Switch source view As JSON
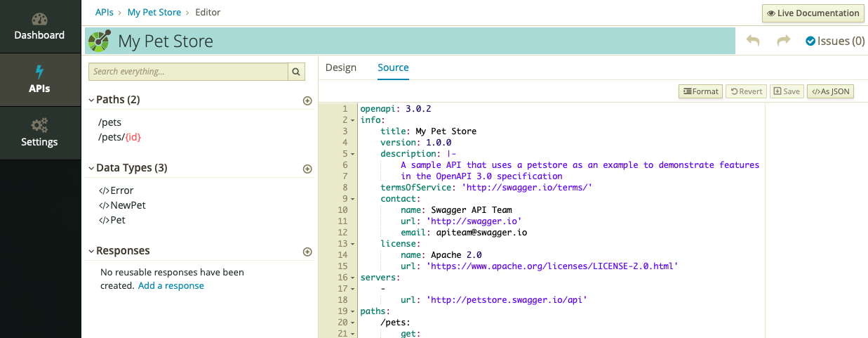This screenshot has width=868, height=338. click(x=831, y=91)
